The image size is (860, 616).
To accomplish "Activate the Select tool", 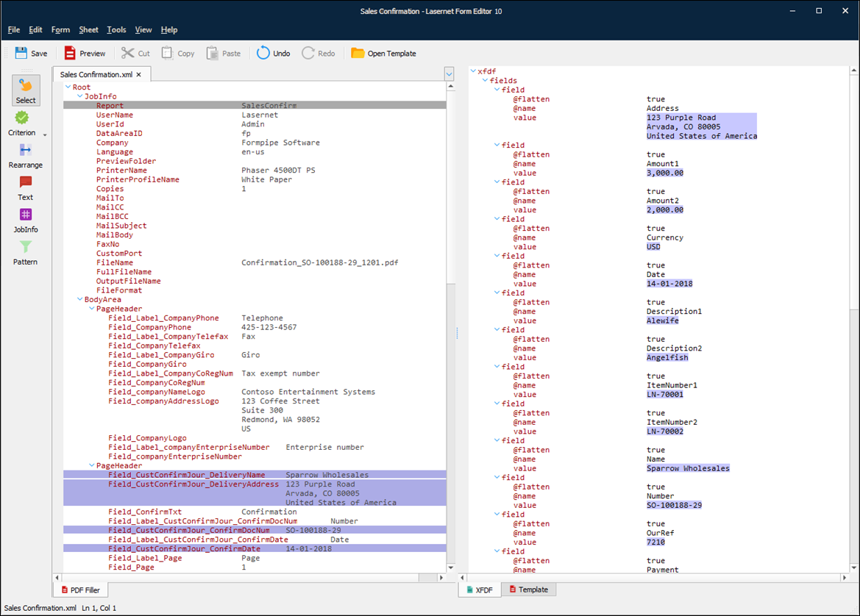I will (x=26, y=90).
